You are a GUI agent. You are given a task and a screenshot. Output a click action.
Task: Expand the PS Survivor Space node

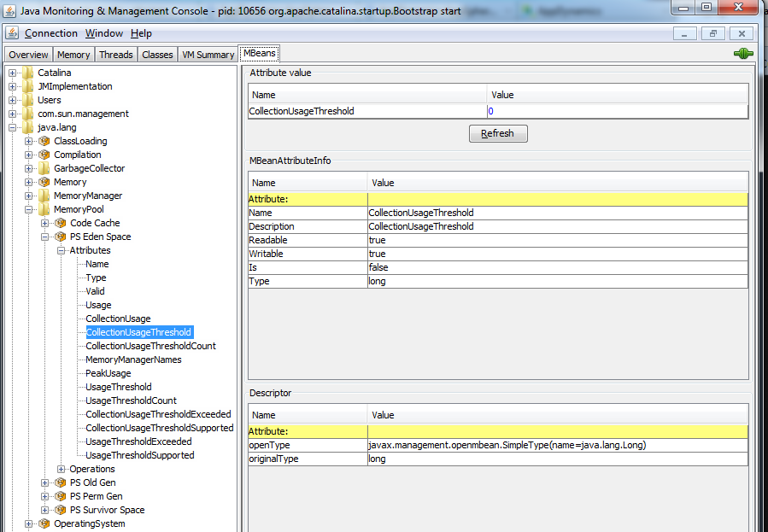click(45, 510)
